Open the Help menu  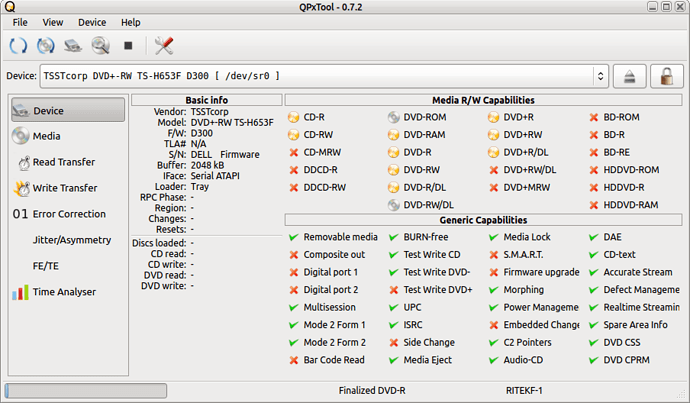pyautogui.click(x=131, y=22)
